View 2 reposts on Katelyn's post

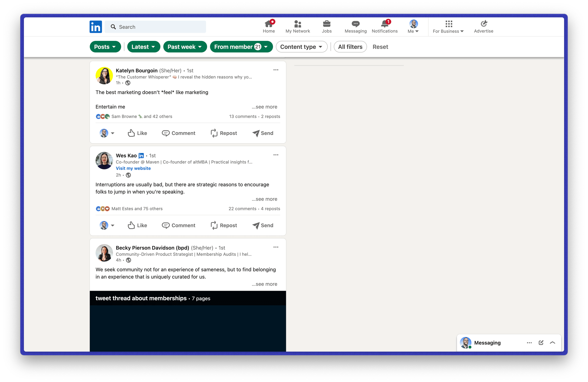click(x=270, y=116)
